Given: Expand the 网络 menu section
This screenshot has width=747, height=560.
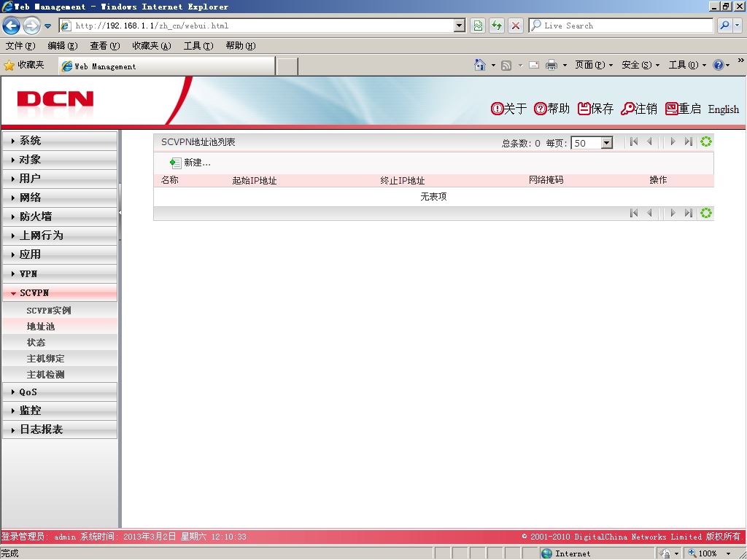Looking at the screenshot, I should 60,198.
